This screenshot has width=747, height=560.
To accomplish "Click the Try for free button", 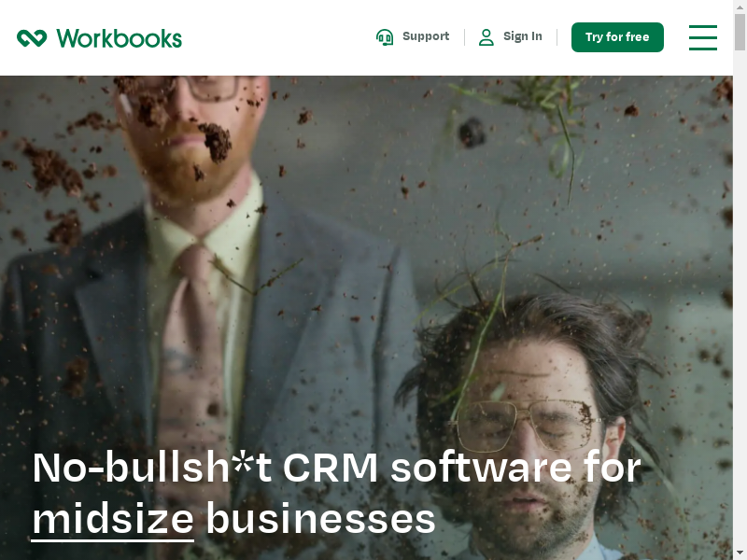I will click(x=617, y=37).
